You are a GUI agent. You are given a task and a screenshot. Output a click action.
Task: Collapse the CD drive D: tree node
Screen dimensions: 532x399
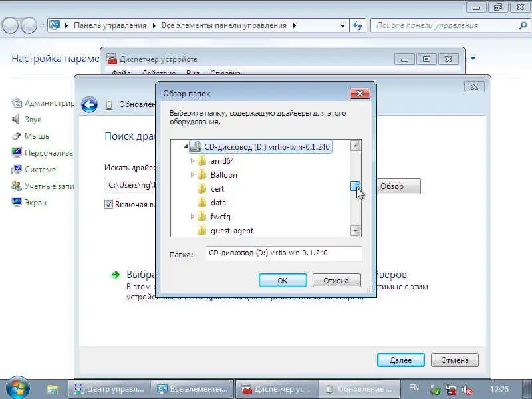pos(186,146)
